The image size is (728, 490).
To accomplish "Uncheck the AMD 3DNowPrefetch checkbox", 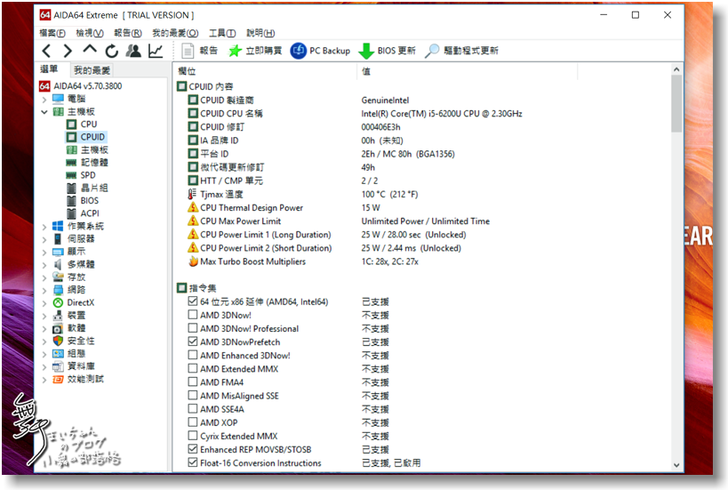I will [193, 342].
